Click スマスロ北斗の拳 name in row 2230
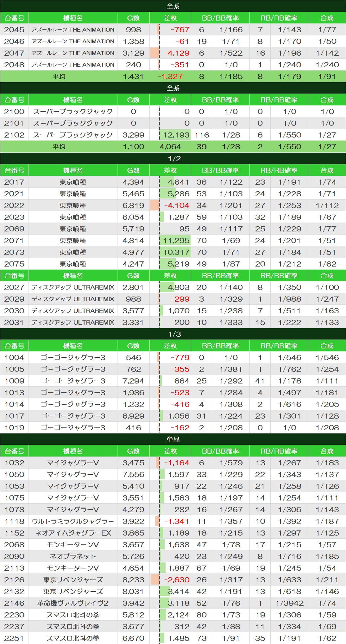Viewport: 346px width, 644px height. point(73,615)
